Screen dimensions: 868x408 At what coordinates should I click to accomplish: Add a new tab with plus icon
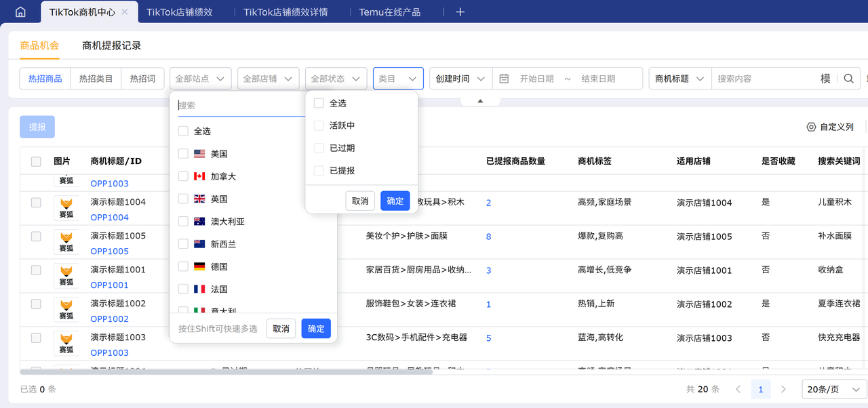[460, 12]
